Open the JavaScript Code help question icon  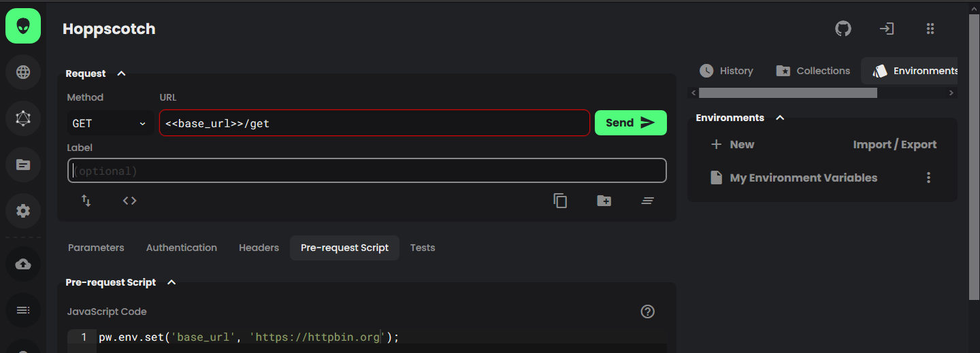click(x=648, y=312)
